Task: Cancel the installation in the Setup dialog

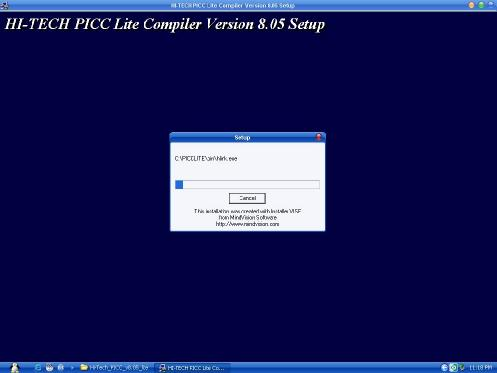Action: point(247,198)
